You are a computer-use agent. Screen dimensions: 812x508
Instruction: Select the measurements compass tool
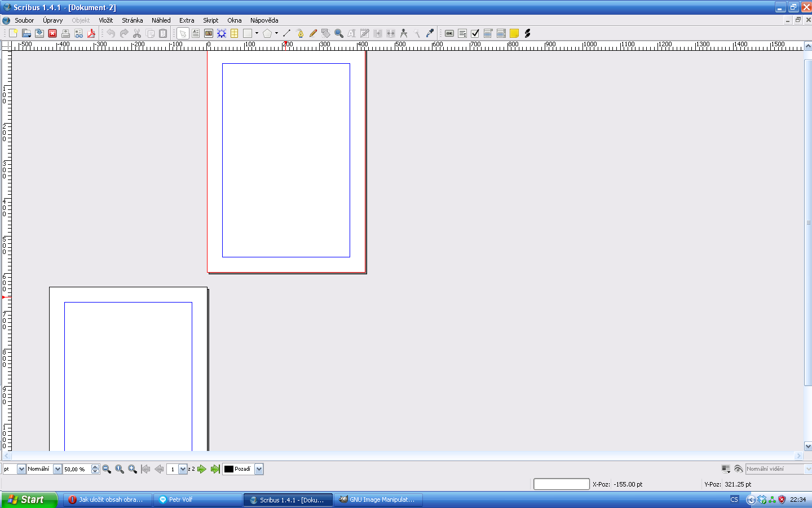[404, 33]
